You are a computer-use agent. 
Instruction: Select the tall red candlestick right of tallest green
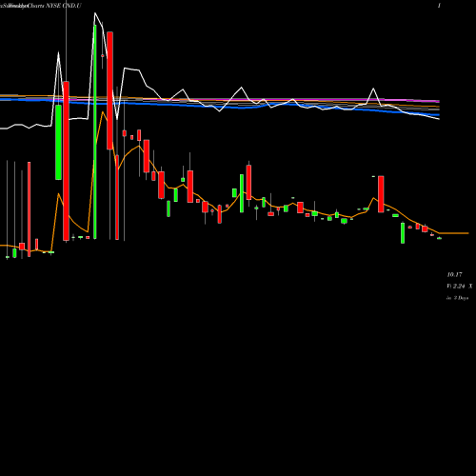pos(109,90)
